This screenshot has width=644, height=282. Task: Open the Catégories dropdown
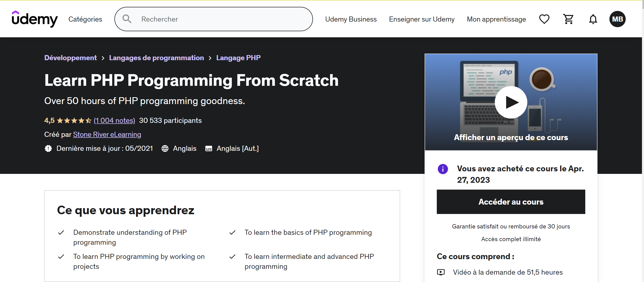tap(85, 19)
